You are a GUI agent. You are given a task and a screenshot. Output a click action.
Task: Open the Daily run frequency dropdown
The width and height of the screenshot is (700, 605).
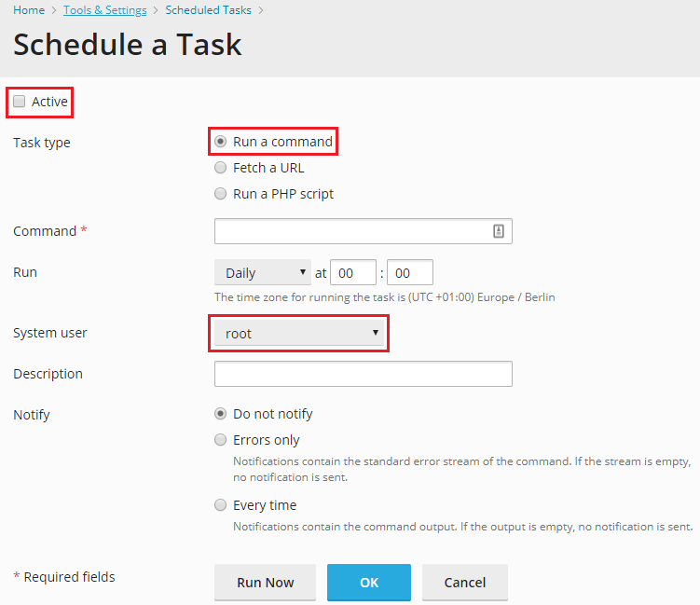pyautogui.click(x=263, y=273)
